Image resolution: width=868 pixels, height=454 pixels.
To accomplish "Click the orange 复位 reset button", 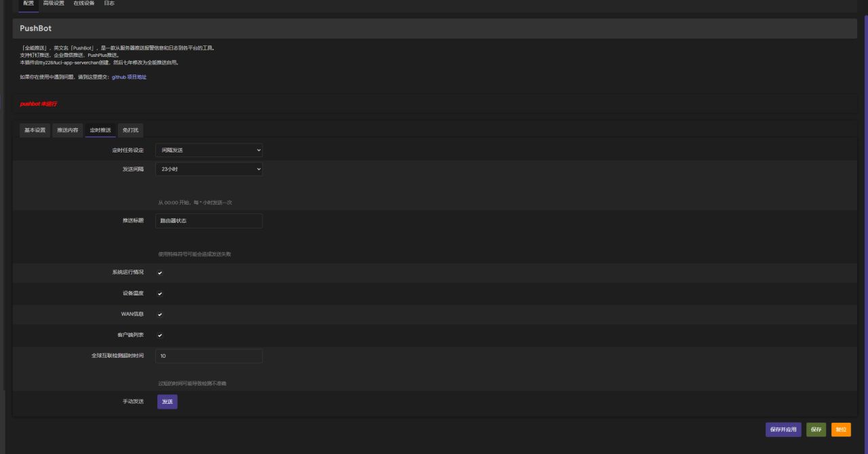I will [841, 430].
